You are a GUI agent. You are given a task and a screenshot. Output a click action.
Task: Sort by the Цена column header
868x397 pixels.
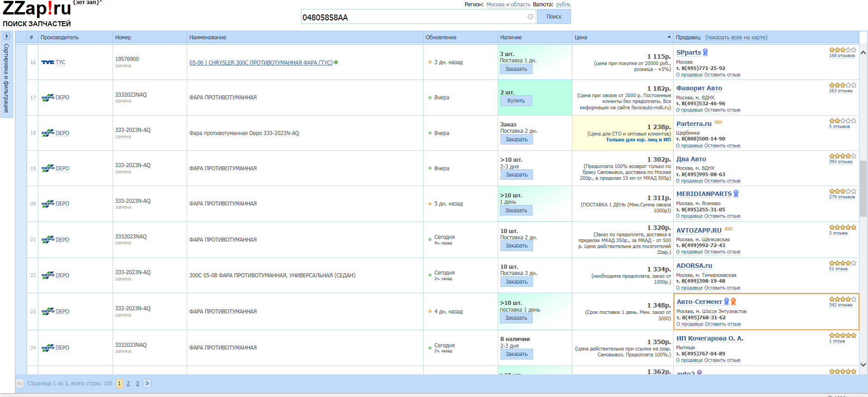tap(623, 37)
